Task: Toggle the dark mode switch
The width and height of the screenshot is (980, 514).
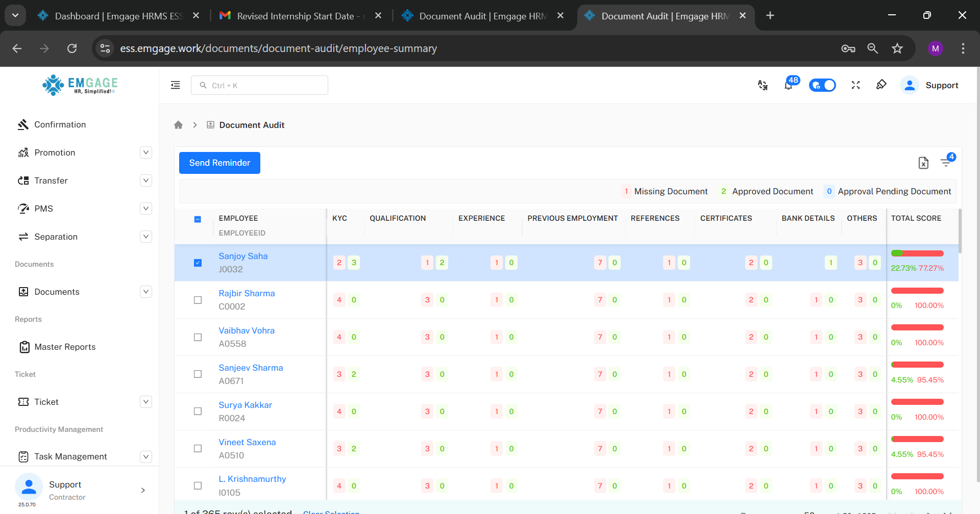Action: click(822, 85)
